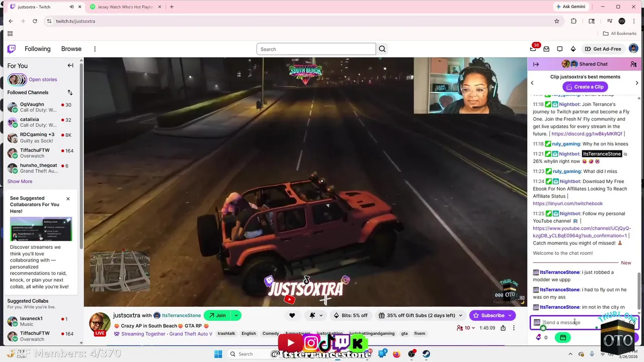This screenshot has height=362, width=644.
Task: Focus the Twitch Search field
Action: click(316, 49)
